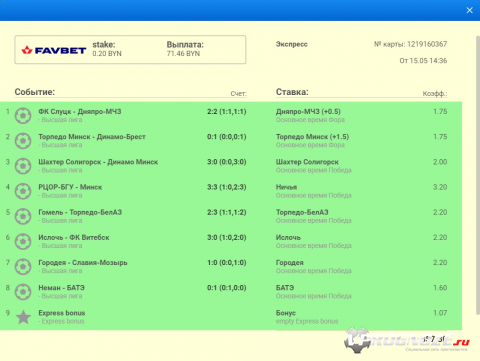Click the 3:3 (1:0,2:3) score

tap(227, 187)
